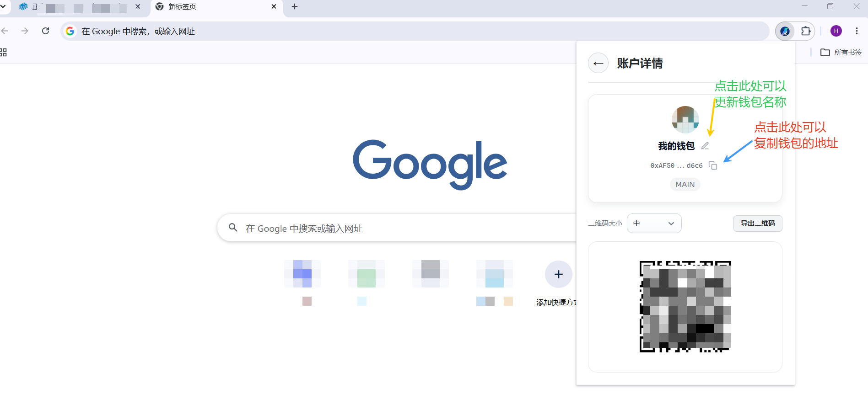Viewport: 868px width, 399px height.
Task: Open tab search chevron at top left
Action: tap(3, 6)
